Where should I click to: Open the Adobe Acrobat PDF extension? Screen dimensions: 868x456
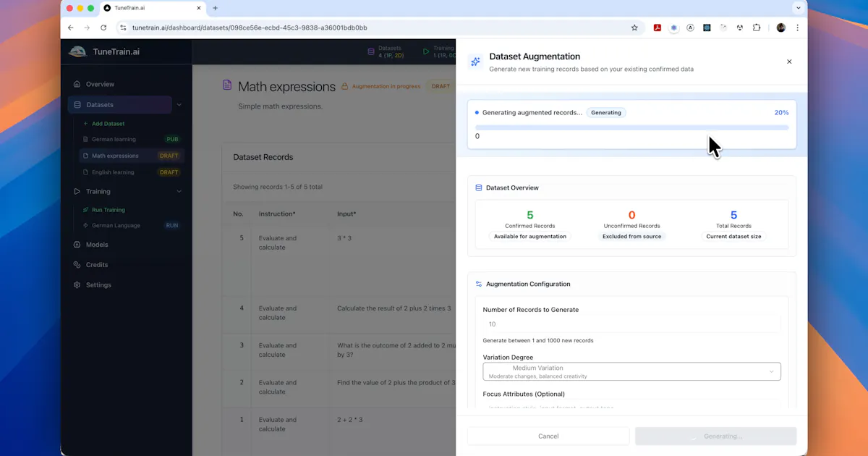click(x=658, y=28)
